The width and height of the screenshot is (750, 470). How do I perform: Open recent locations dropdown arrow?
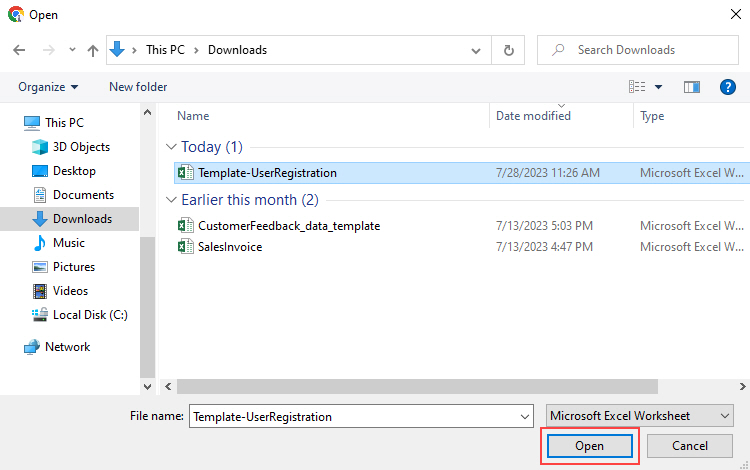72,49
